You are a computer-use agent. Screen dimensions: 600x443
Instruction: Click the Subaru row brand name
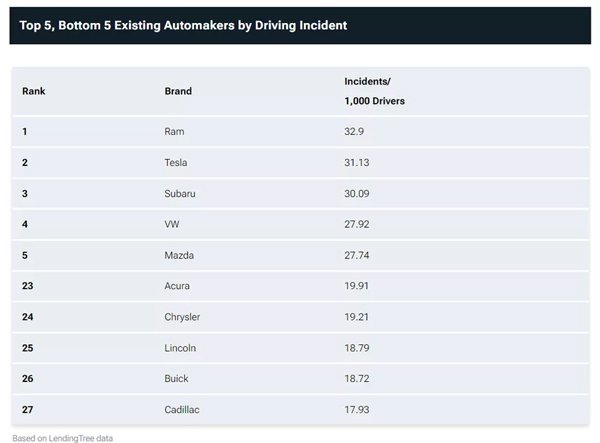tap(180, 194)
